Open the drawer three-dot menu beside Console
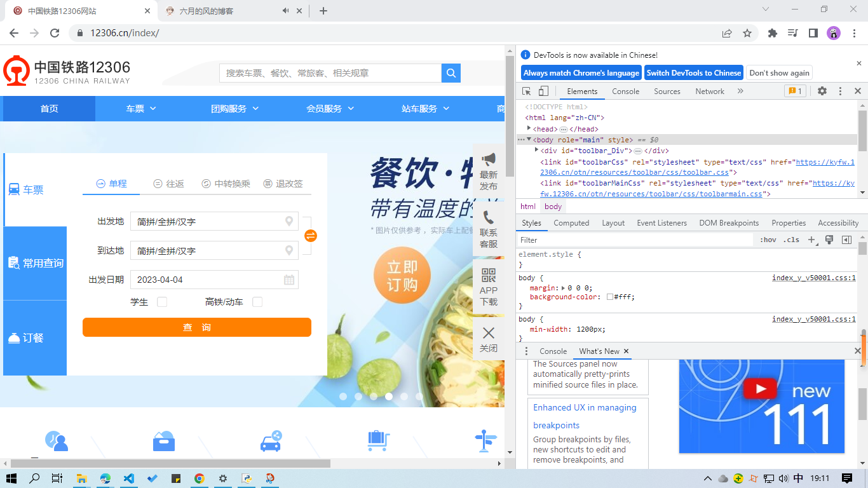The width and height of the screenshot is (868, 488). coord(526,351)
